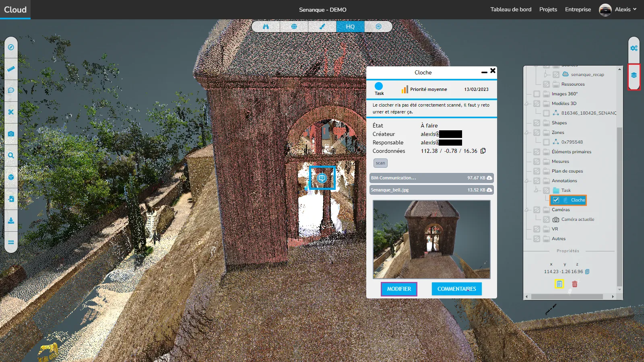Click the annotation marker in the 3D view
The width and height of the screenshot is (644, 362).
click(x=322, y=178)
